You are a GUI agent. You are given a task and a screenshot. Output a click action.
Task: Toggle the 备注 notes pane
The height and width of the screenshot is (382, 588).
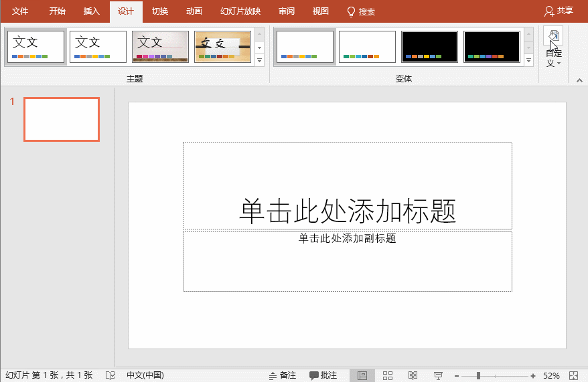coord(282,375)
